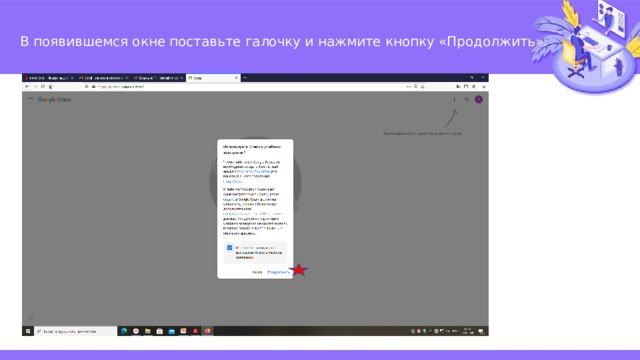Click the Firefox icon on the taskbar
This screenshot has height=360, width=640.
(x=207, y=331)
